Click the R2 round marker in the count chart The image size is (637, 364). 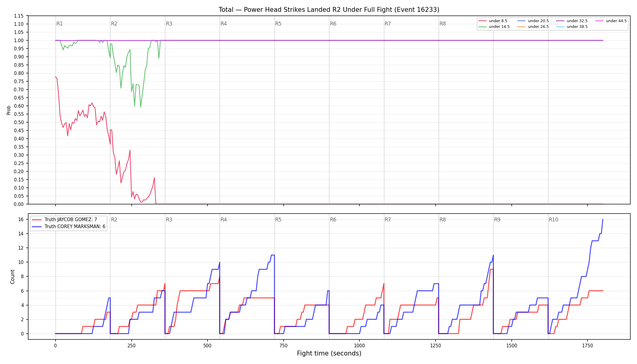point(114,220)
